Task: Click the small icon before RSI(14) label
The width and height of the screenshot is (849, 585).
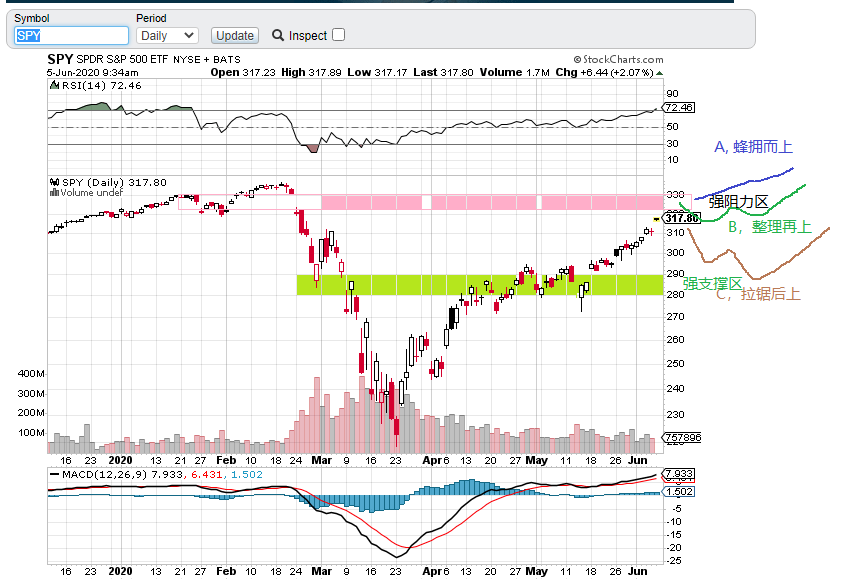Action: tap(54, 85)
